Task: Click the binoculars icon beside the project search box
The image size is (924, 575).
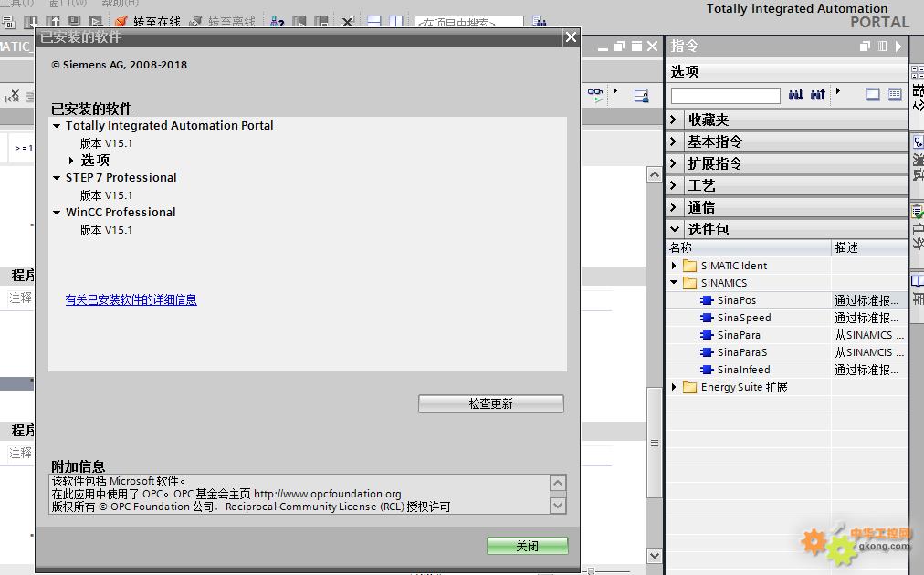Action: point(540,23)
